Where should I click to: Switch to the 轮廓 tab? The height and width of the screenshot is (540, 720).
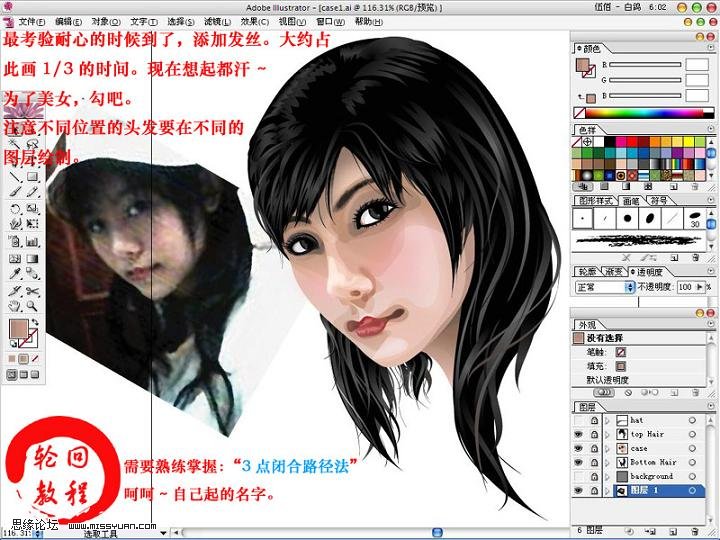point(587,271)
